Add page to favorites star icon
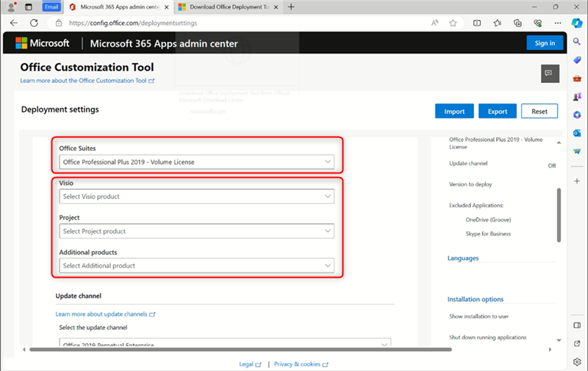This screenshot has width=588, height=371. (x=453, y=24)
